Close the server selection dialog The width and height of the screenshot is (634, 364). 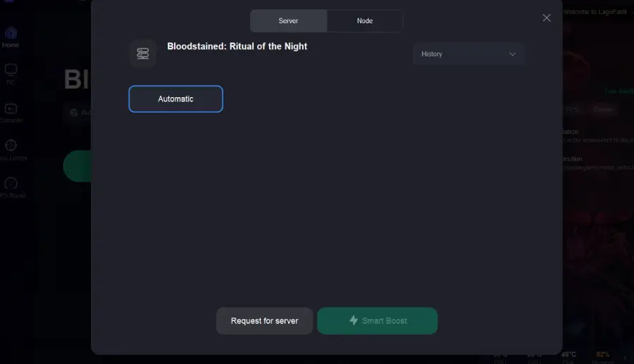pyautogui.click(x=547, y=18)
